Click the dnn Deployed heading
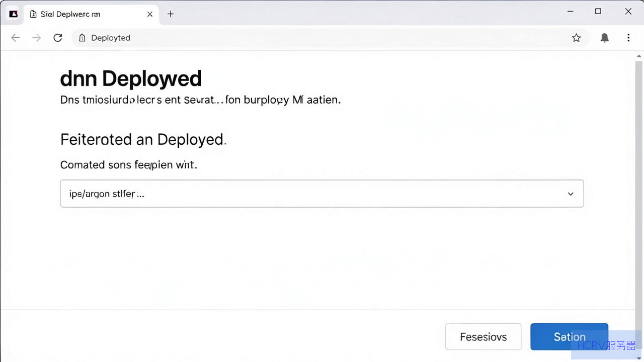Image resolution: width=644 pixels, height=362 pixels. pyautogui.click(x=131, y=79)
